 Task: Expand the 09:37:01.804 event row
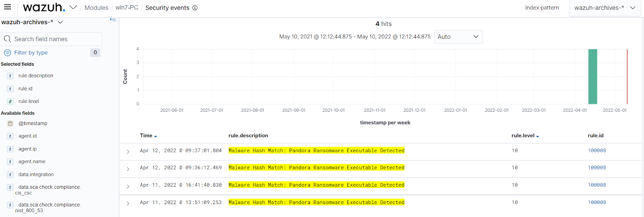128,152
